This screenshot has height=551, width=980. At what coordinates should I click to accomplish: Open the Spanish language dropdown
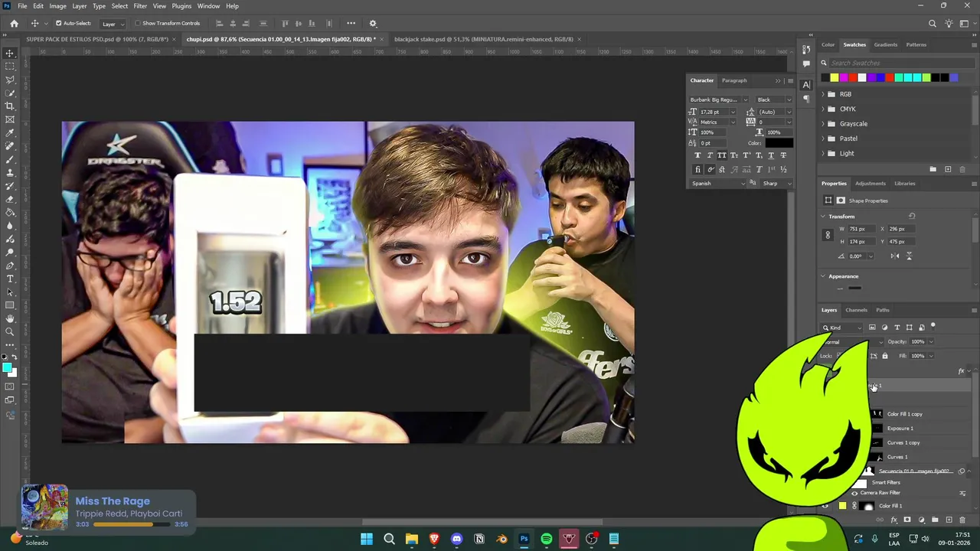[718, 184]
